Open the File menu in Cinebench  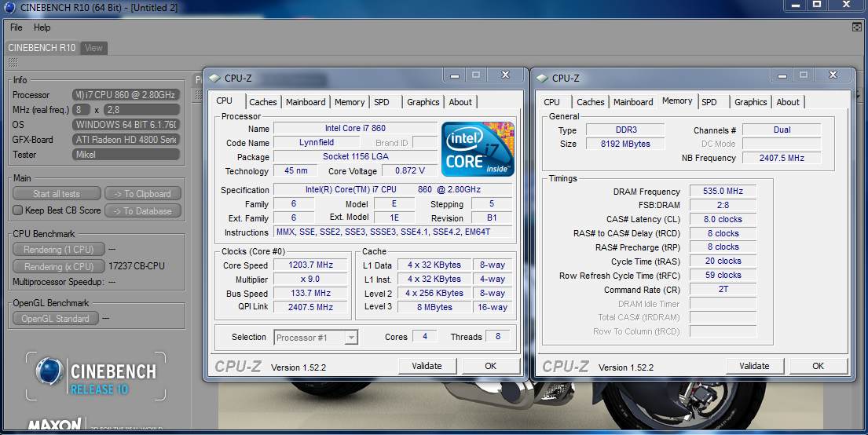pyautogui.click(x=16, y=27)
